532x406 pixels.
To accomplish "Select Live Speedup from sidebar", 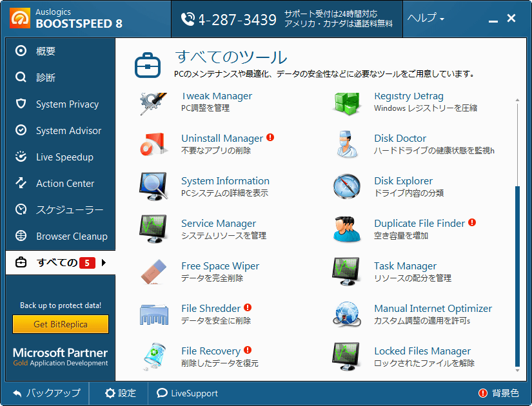I will tap(61, 157).
